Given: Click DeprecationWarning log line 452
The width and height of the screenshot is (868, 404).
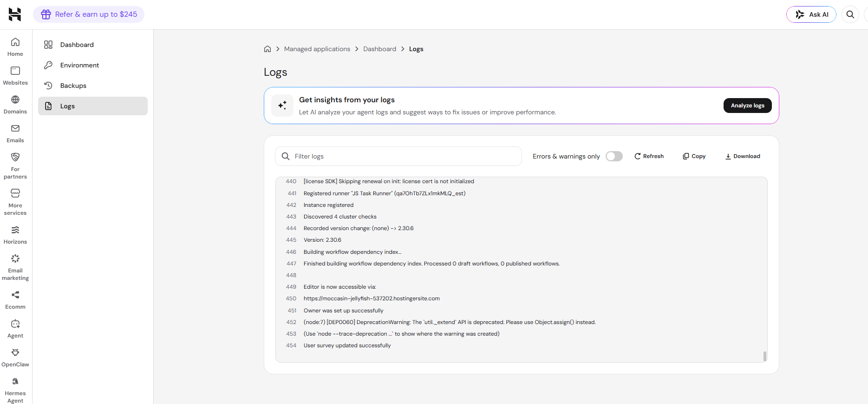Looking at the screenshot, I should 450,322.
